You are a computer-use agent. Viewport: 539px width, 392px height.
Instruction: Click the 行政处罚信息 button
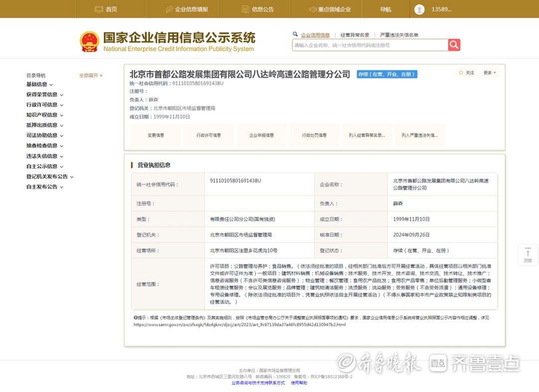coord(314,135)
